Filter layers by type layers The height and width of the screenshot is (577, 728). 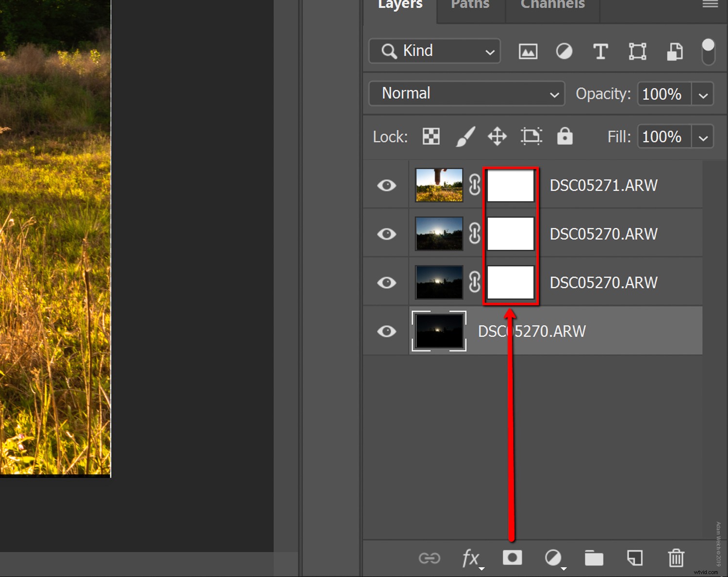coord(600,51)
